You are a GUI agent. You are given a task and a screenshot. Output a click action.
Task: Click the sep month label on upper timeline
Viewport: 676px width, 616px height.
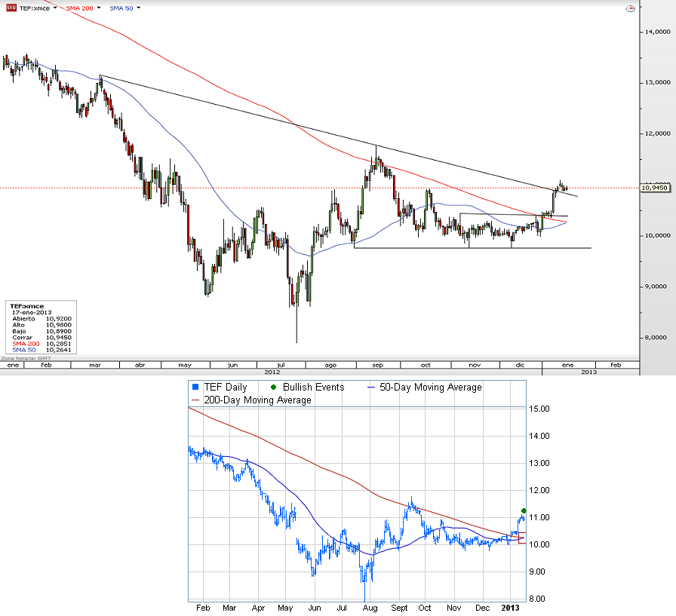(378, 365)
